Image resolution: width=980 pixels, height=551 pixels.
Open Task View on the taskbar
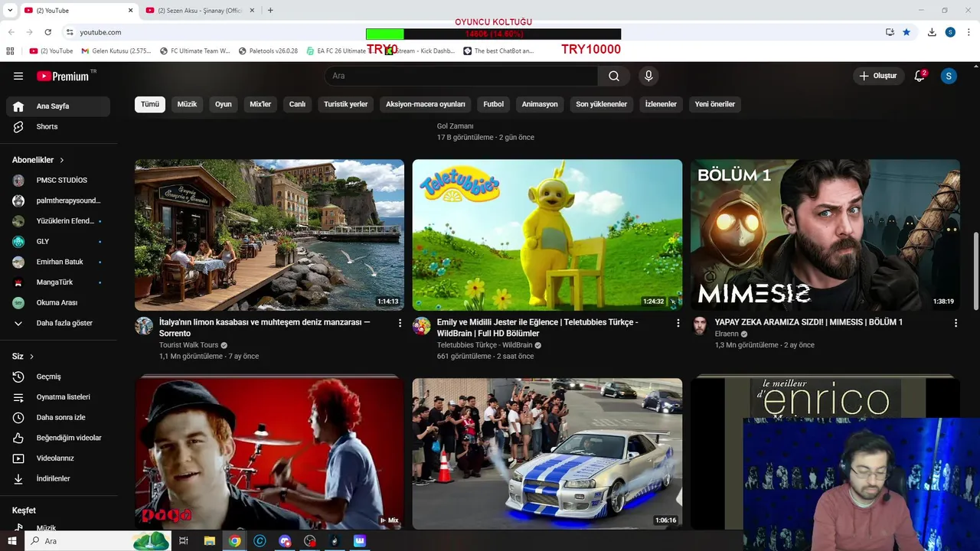(184, 541)
